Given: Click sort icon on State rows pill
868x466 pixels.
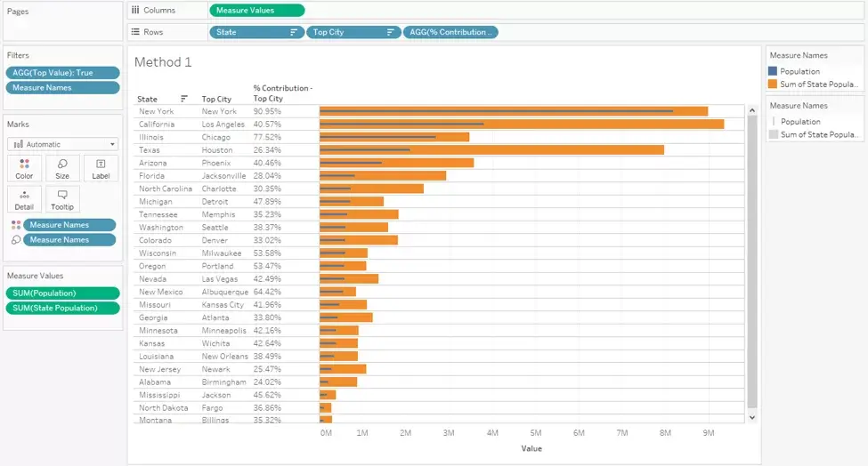Looking at the screenshot, I should click(294, 32).
